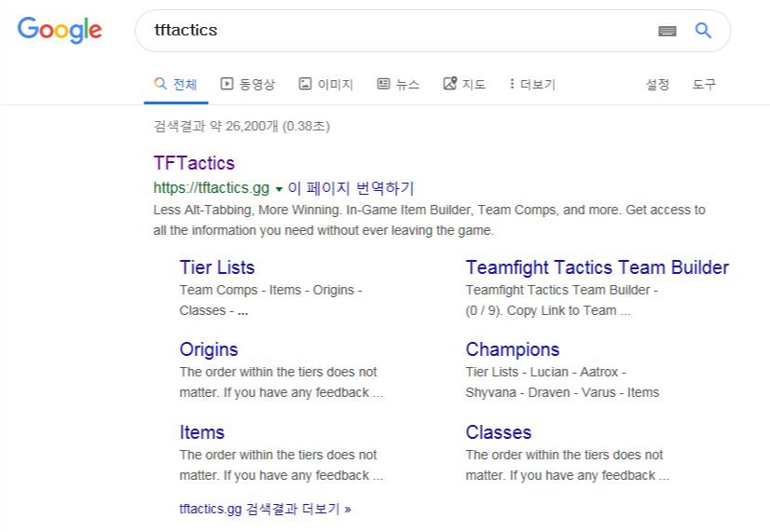Select the 전체 tab
The height and width of the screenshot is (532, 770).
point(176,85)
